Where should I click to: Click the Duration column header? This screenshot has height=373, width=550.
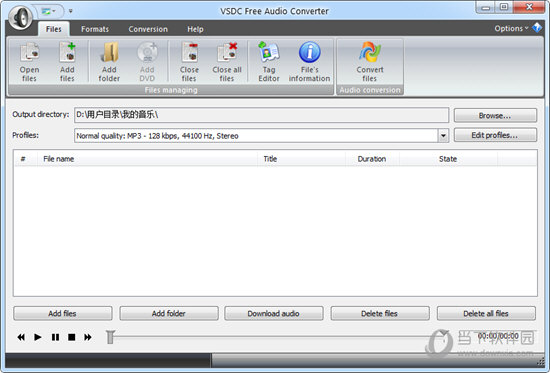pos(372,159)
